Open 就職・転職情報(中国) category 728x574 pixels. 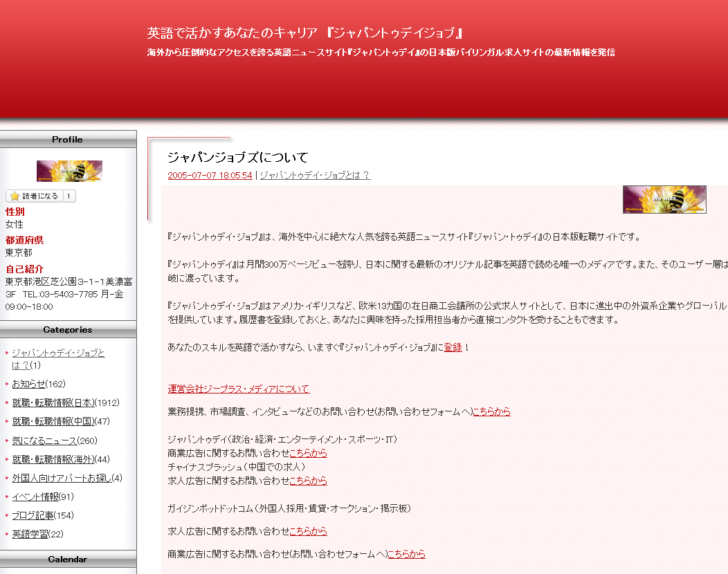[x=53, y=421]
